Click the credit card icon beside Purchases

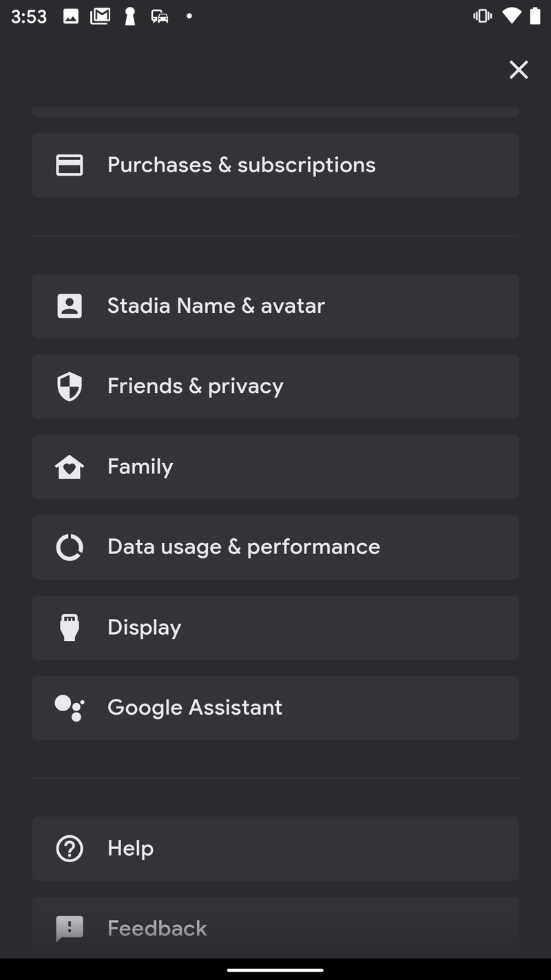tap(69, 165)
